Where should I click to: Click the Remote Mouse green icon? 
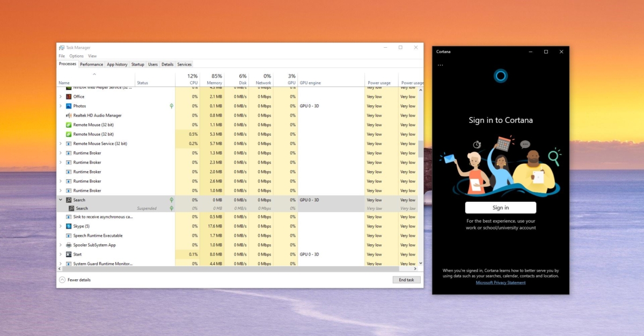pyautogui.click(x=68, y=125)
